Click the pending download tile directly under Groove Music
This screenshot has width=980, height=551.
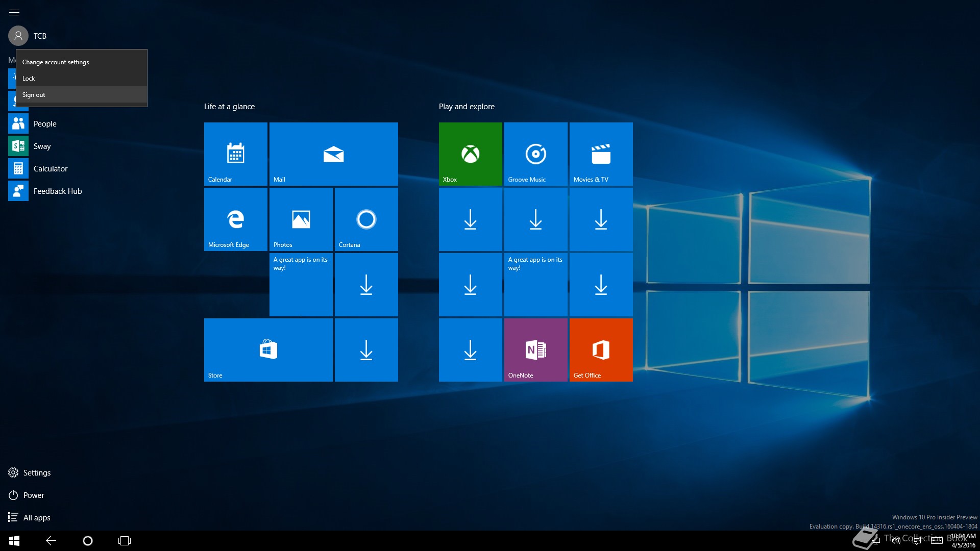[x=536, y=219]
